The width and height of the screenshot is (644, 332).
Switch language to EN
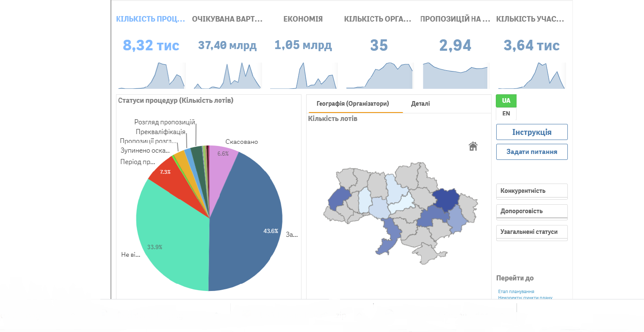[506, 113]
